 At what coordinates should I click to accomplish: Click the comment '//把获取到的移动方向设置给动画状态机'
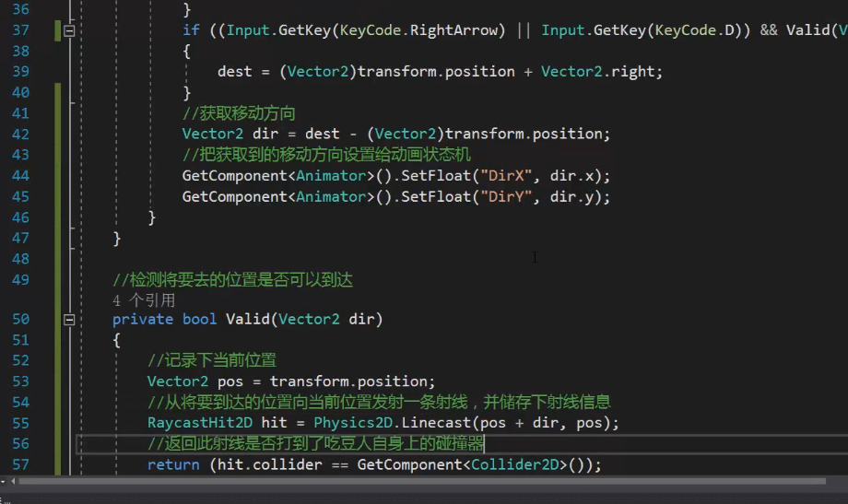tap(326, 155)
